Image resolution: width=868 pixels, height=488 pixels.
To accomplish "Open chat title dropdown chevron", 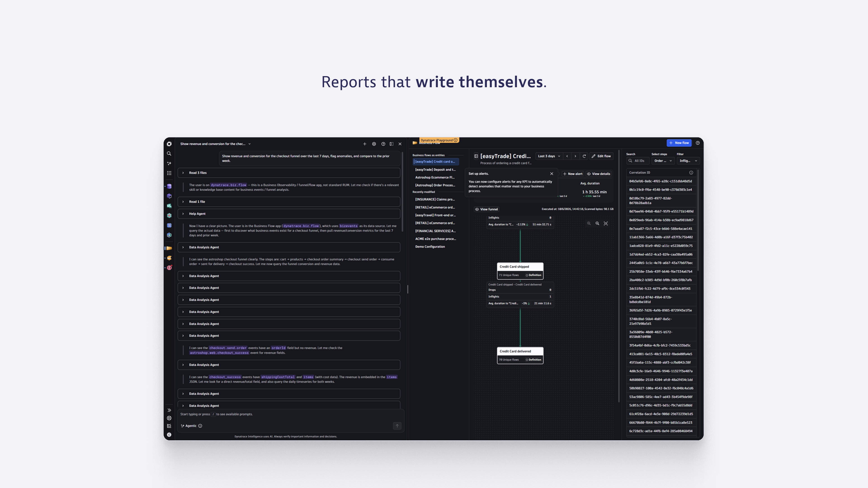I will tap(250, 144).
